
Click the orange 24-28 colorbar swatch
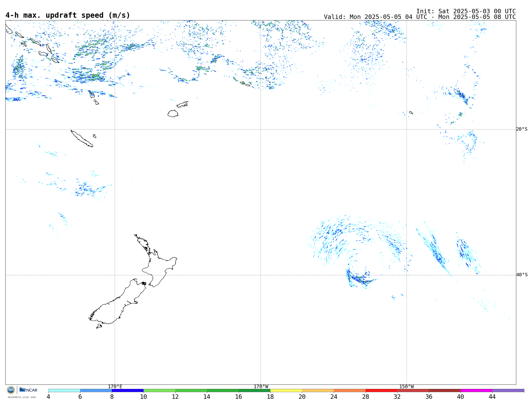(350, 390)
